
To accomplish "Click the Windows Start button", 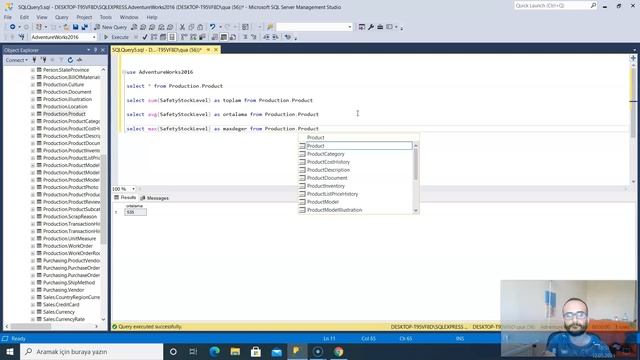I will point(10,351).
